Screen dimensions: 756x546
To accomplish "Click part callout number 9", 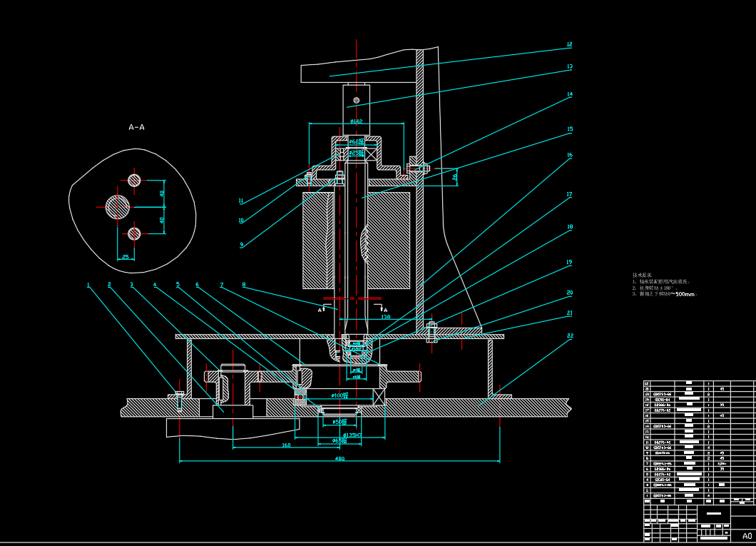I will point(241,244).
